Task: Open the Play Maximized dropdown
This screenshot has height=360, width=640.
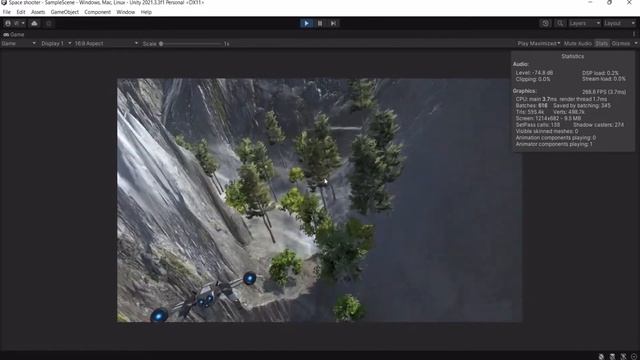Action: (x=538, y=43)
